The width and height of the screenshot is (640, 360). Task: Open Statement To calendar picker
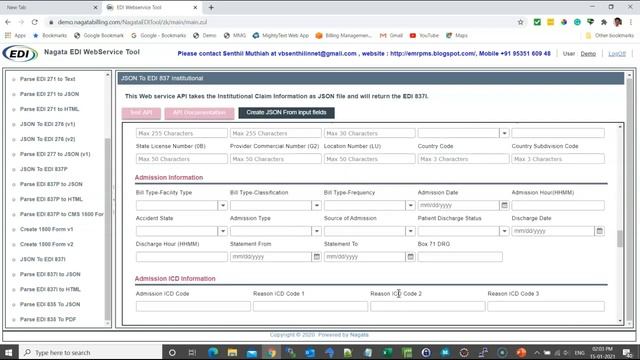[x=410, y=257]
